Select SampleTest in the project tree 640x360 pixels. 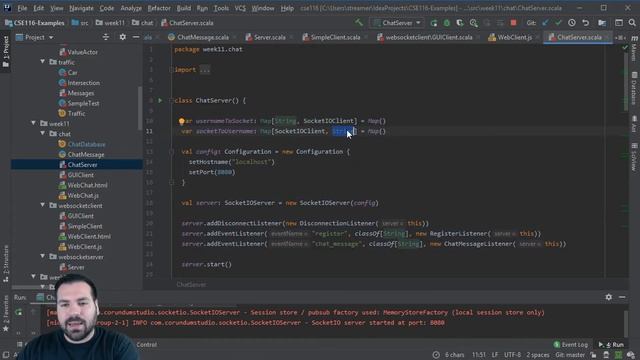[83, 103]
